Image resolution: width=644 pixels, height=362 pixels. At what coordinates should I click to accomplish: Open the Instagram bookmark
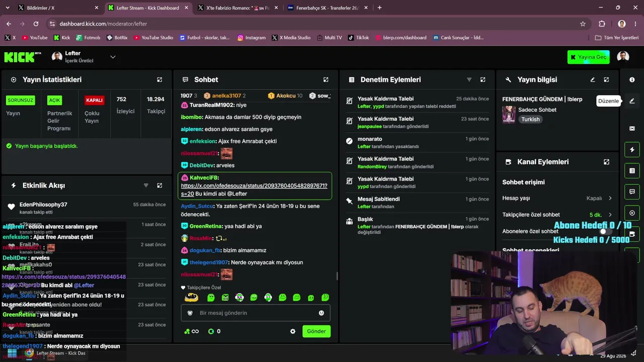click(x=252, y=38)
